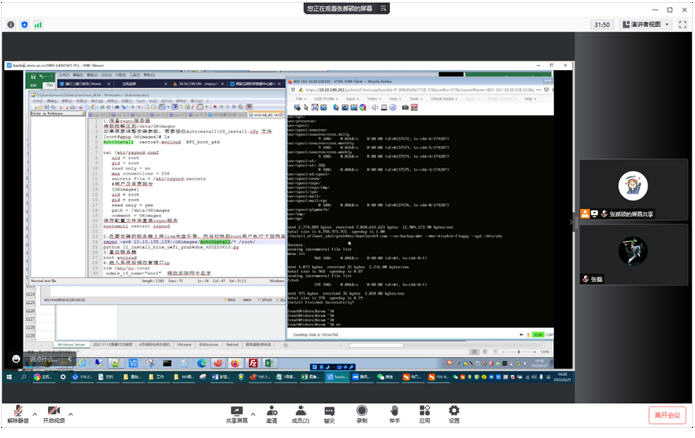The image size is (695, 438).
Task: Enter fullscreen using the top-right icon
Action: coord(681,23)
